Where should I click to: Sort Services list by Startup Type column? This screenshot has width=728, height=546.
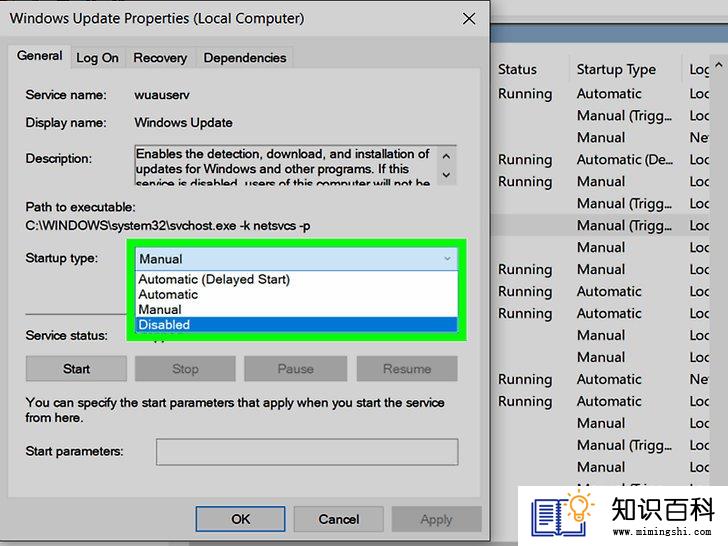pos(616,70)
